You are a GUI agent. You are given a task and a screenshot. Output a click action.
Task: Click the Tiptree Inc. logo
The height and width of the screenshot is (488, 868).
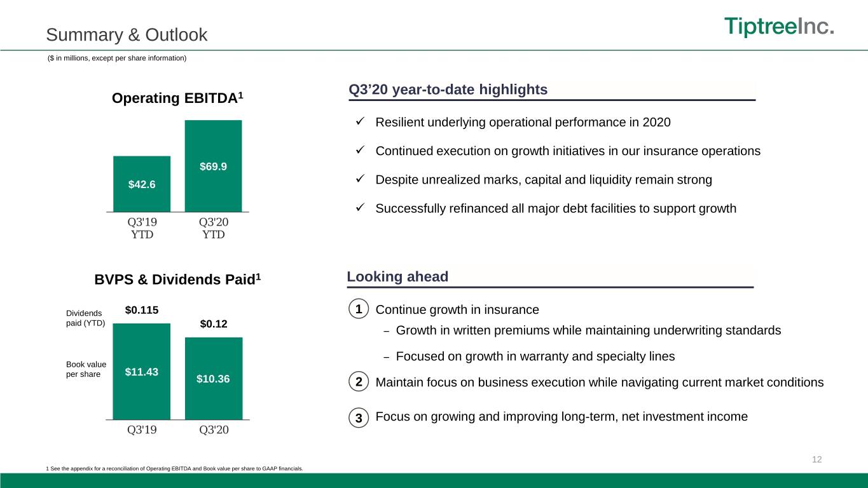click(779, 28)
